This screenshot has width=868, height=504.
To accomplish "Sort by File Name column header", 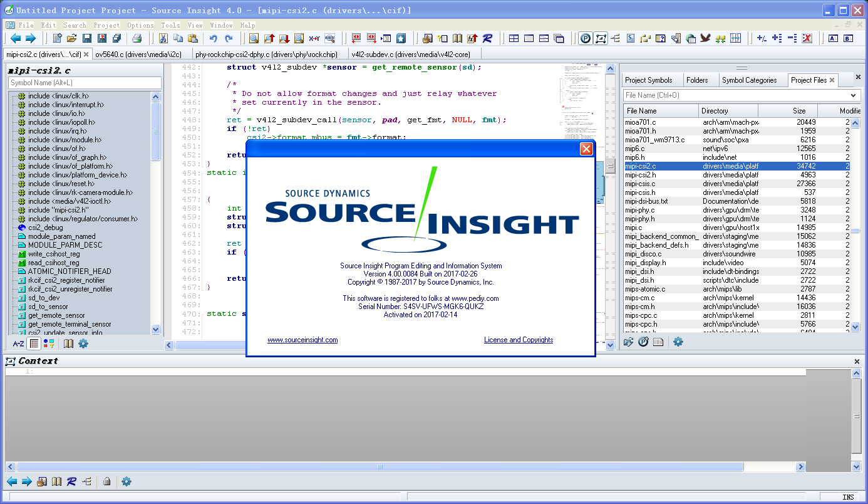I will (661, 111).
